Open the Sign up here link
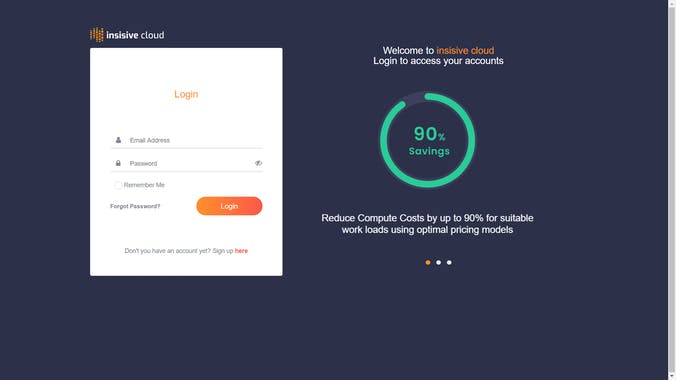Viewport: 676px width, 380px height. click(x=241, y=251)
